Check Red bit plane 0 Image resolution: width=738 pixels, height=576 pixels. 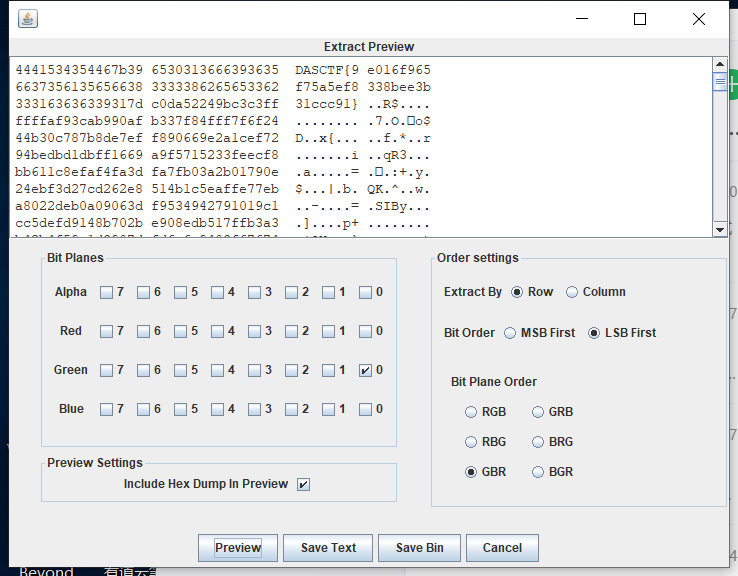(365, 332)
